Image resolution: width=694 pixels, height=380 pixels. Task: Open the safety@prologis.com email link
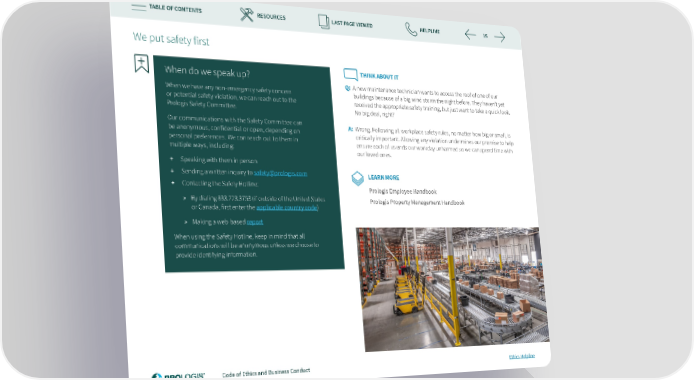coord(281,173)
